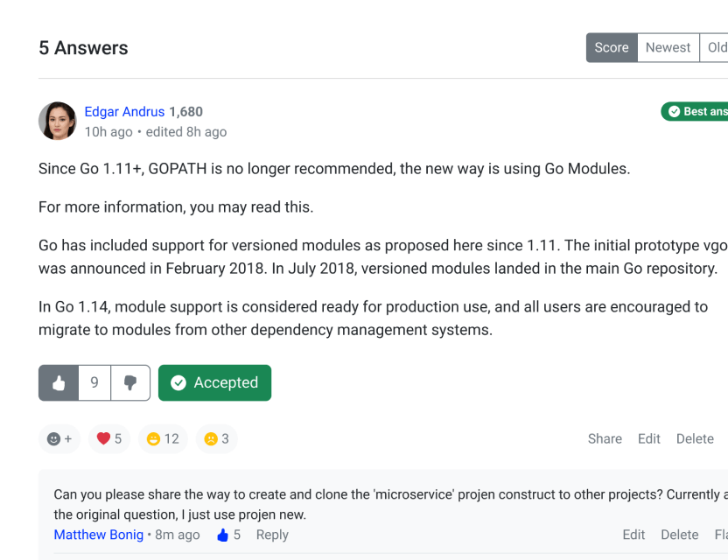Viewport: 728px width, 560px height.
Task: Sort answers by Oldest
Action: point(717,48)
